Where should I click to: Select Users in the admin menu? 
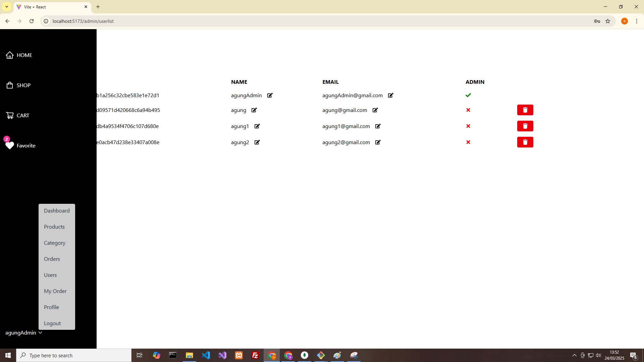click(x=50, y=275)
